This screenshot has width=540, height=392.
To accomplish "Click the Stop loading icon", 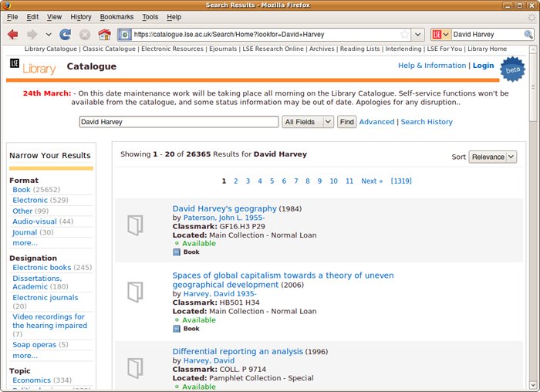I will click(85, 35).
